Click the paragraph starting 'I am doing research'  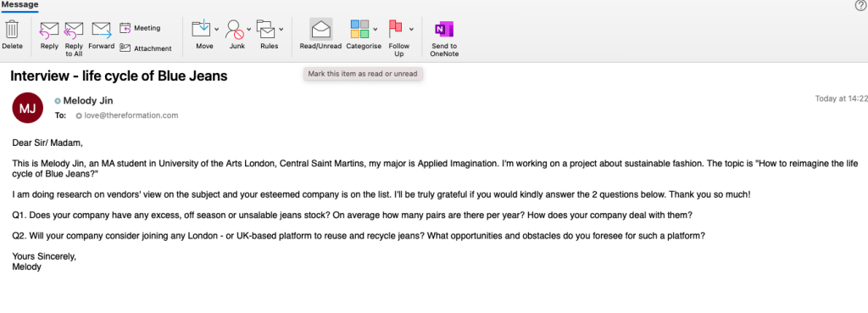pos(381,195)
